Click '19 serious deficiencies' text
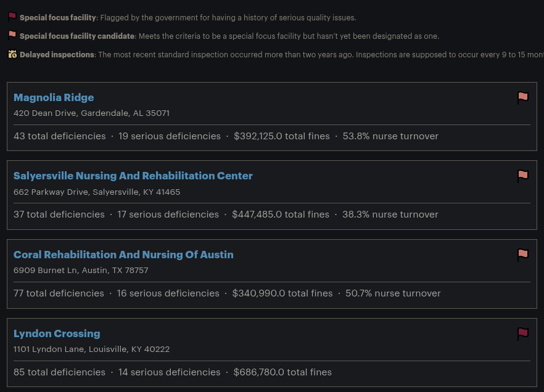This screenshot has width=544, height=392. [170, 136]
